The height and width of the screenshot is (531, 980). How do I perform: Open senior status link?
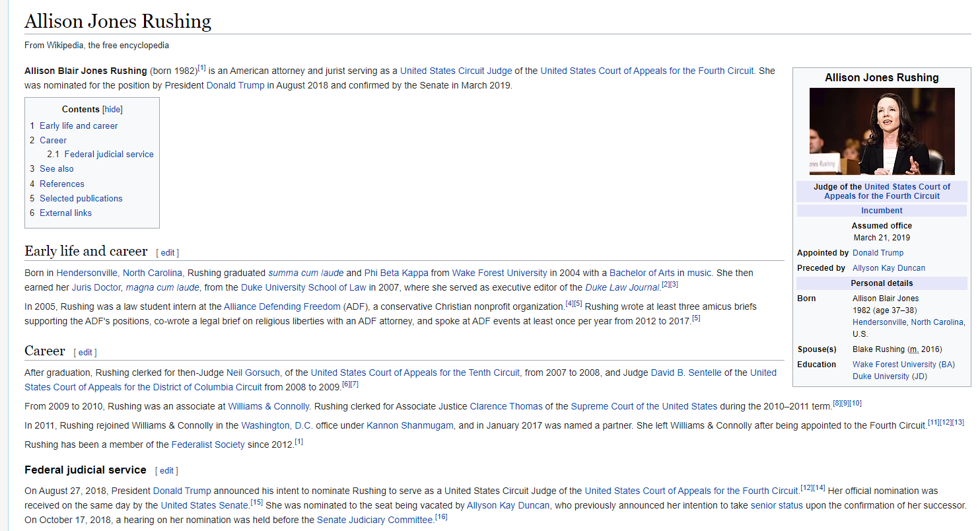tap(777, 505)
